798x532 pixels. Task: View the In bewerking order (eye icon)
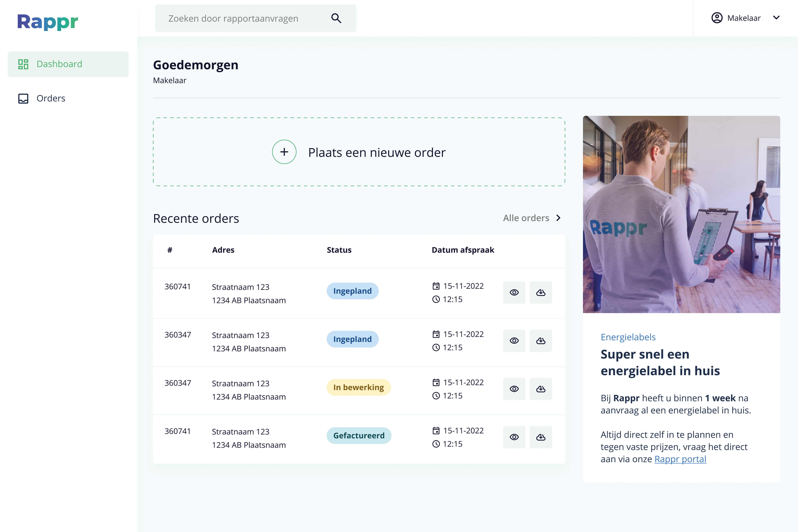coord(514,389)
